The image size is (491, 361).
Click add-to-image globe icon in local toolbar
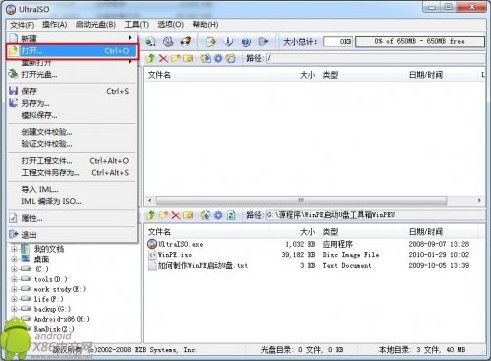(206, 215)
